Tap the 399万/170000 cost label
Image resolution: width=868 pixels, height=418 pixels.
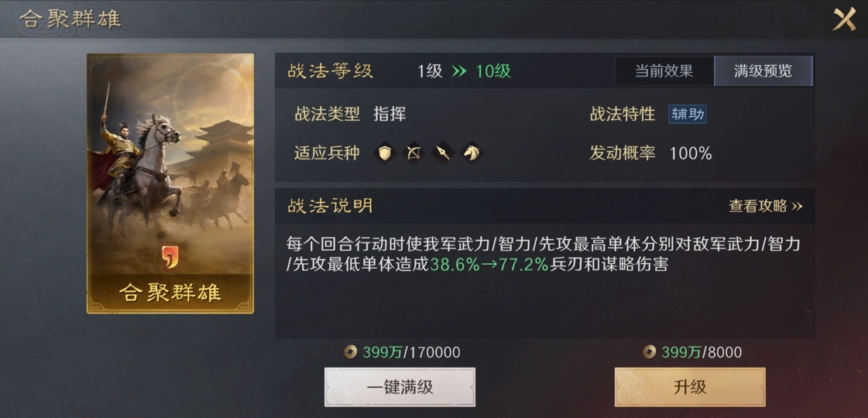(x=411, y=352)
